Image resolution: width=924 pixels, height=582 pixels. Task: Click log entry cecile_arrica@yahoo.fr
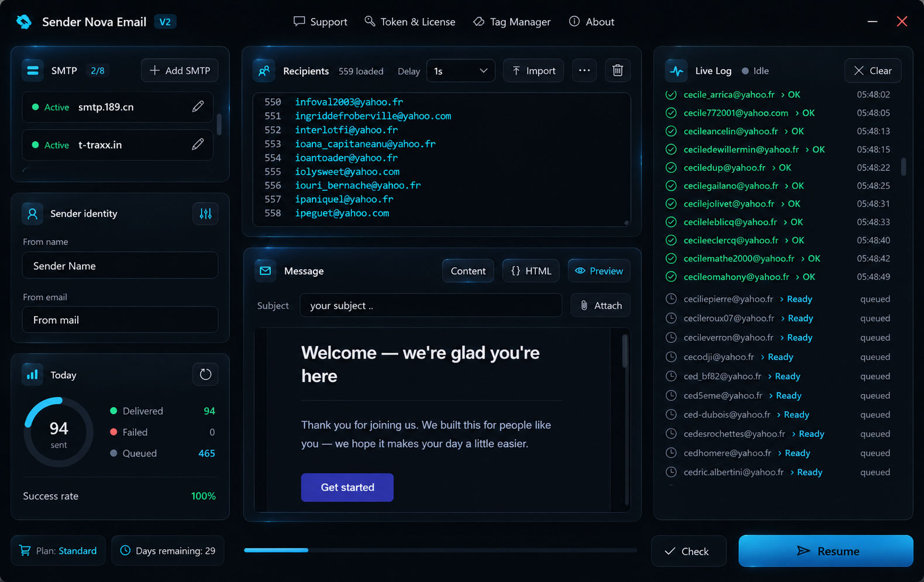pos(778,95)
